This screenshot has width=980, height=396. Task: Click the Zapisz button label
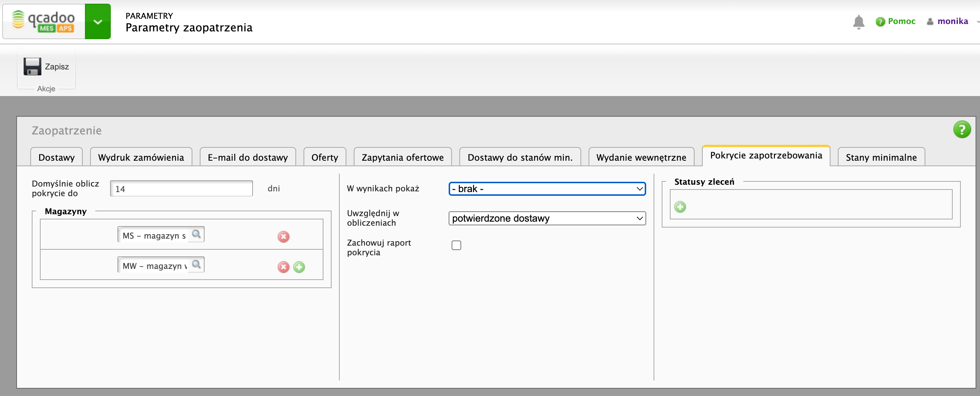57,66
